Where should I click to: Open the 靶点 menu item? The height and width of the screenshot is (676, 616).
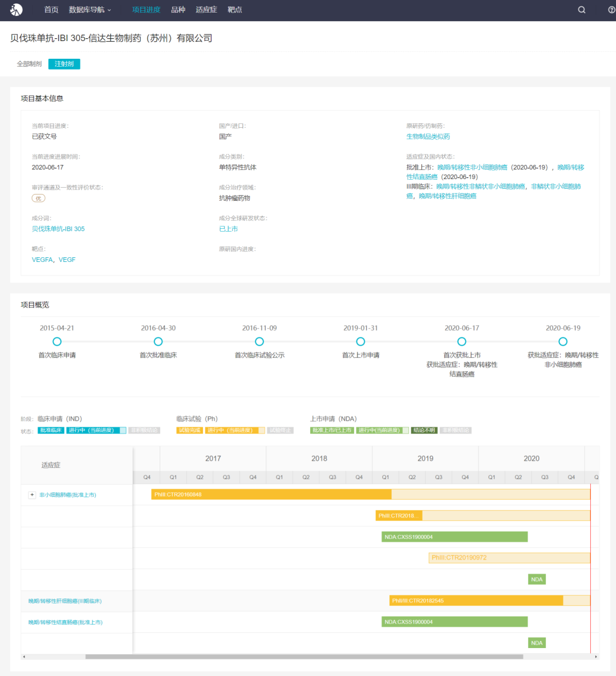click(234, 10)
